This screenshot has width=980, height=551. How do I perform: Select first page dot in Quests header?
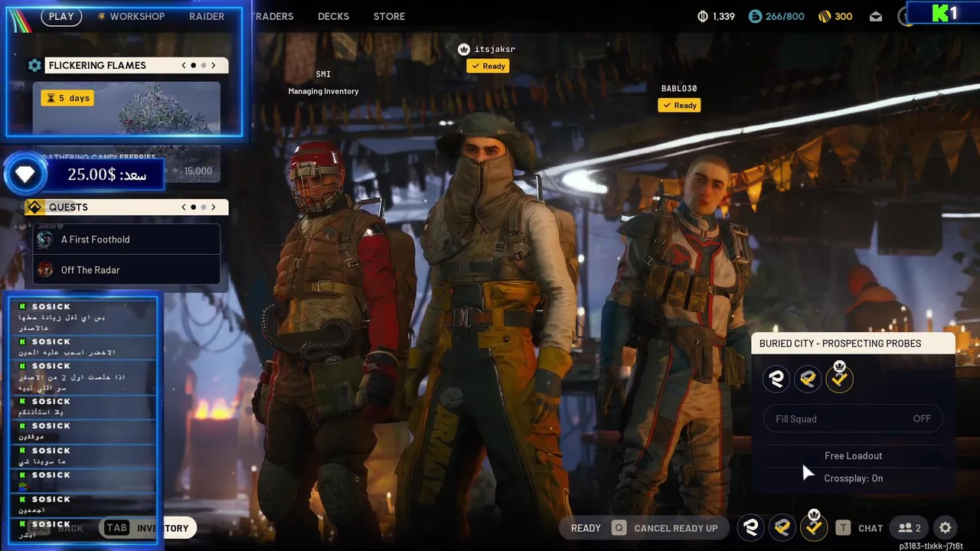pos(193,207)
